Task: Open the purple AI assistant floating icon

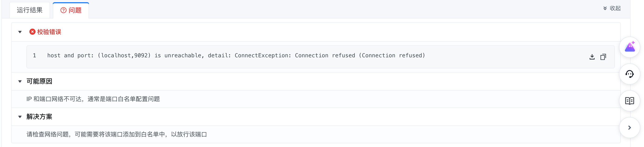Action: click(x=629, y=47)
